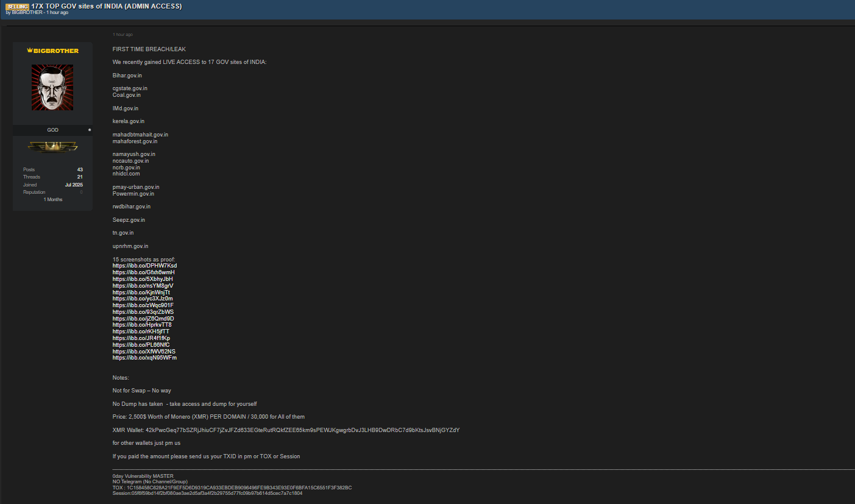The image size is (855, 504).
Task: Open the ibb.co/HprkvTT8 screenshot link
Action: pyautogui.click(x=142, y=325)
